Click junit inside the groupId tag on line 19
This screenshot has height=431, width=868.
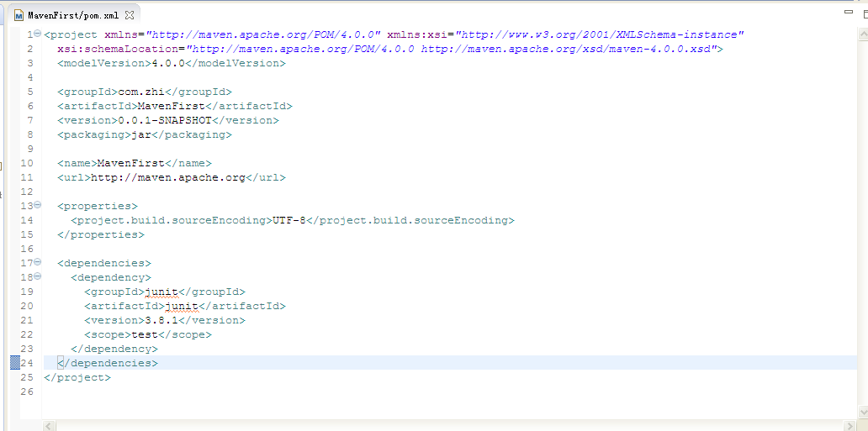pos(161,292)
